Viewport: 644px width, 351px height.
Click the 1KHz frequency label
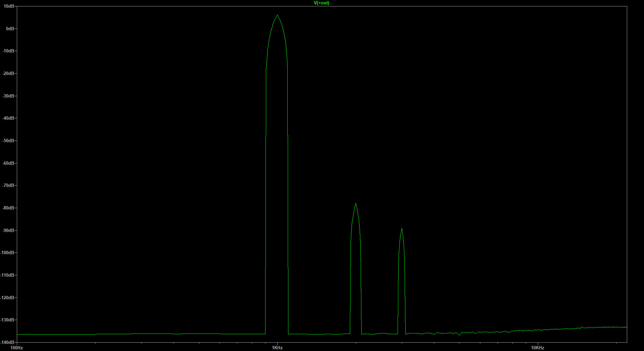pos(277,348)
